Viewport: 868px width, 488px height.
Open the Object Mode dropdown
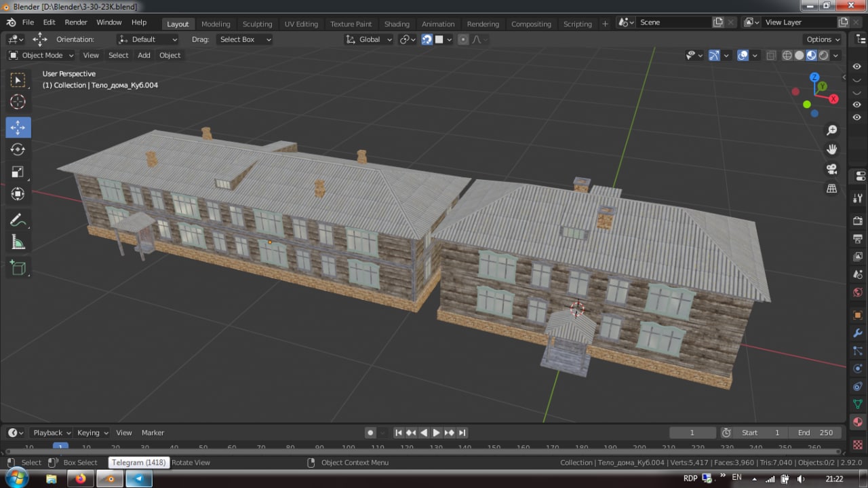(41, 56)
